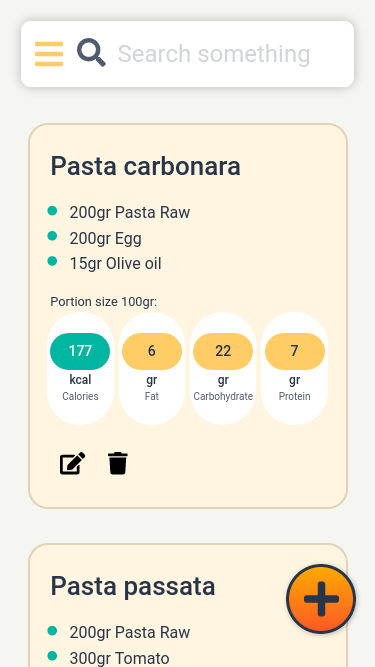Image resolution: width=375 pixels, height=667 pixels.
Task: Open the Pasta carbonara title
Action: click(145, 166)
